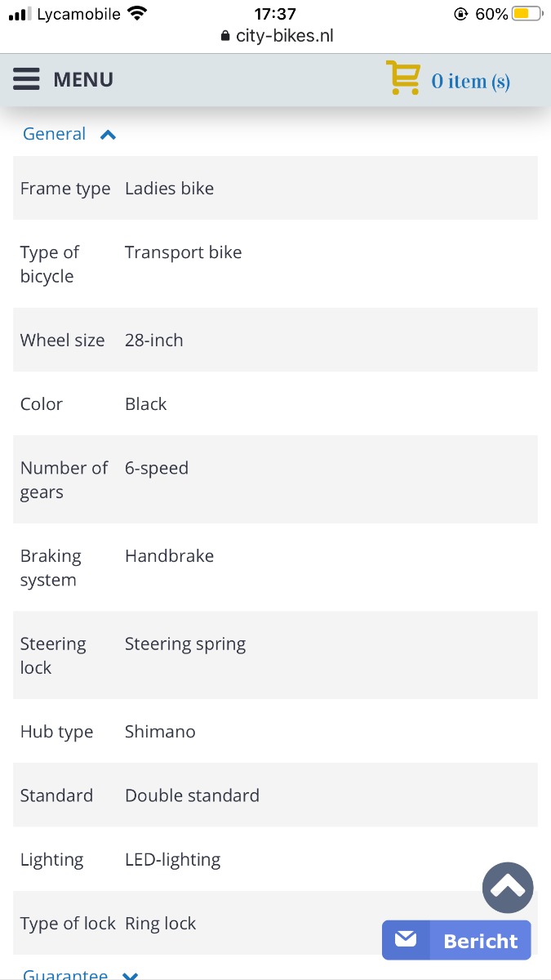Tap the scroll-to-top arrow button
This screenshot has width=551, height=980.
click(x=508, y=888)
